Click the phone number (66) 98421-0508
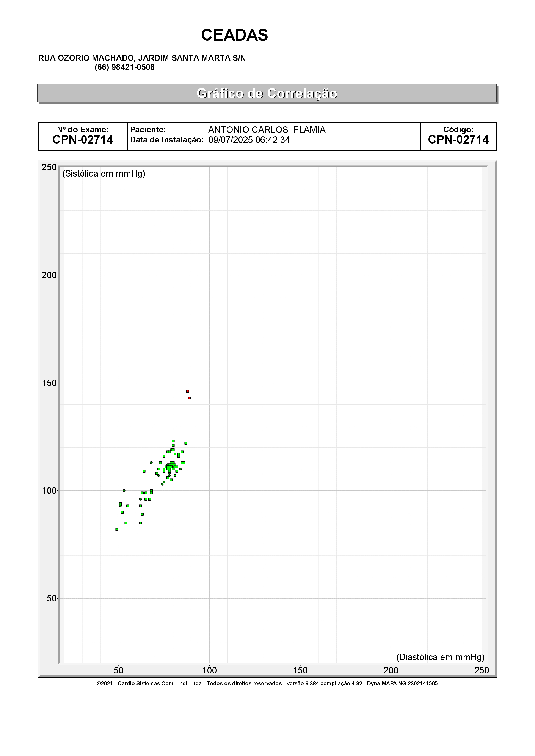Image resolution: width=535 pixels, height=756 pixels. (x=124, y=67)
